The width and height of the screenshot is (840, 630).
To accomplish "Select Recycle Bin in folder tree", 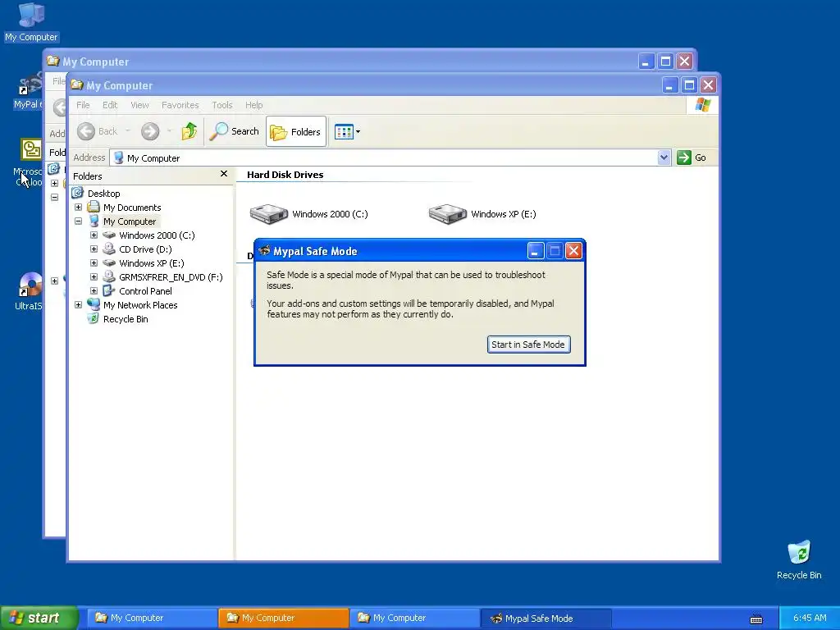I will point(126,319).
